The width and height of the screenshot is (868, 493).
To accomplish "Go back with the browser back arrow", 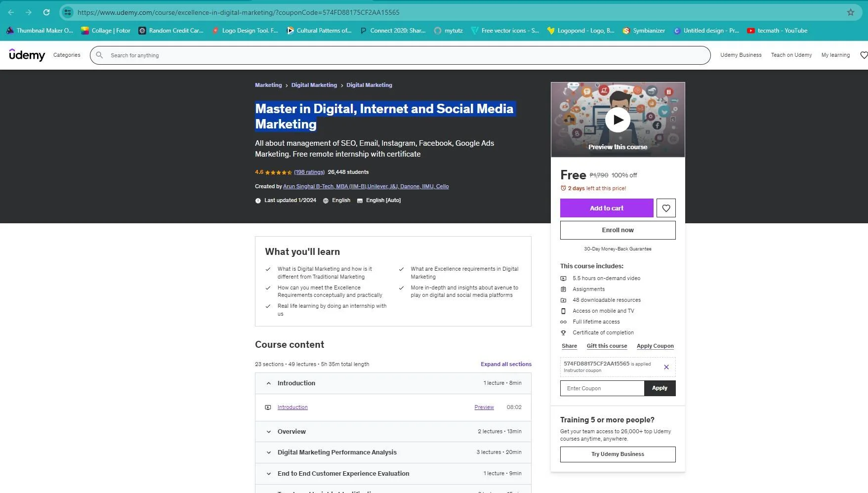I will point(11,12).
